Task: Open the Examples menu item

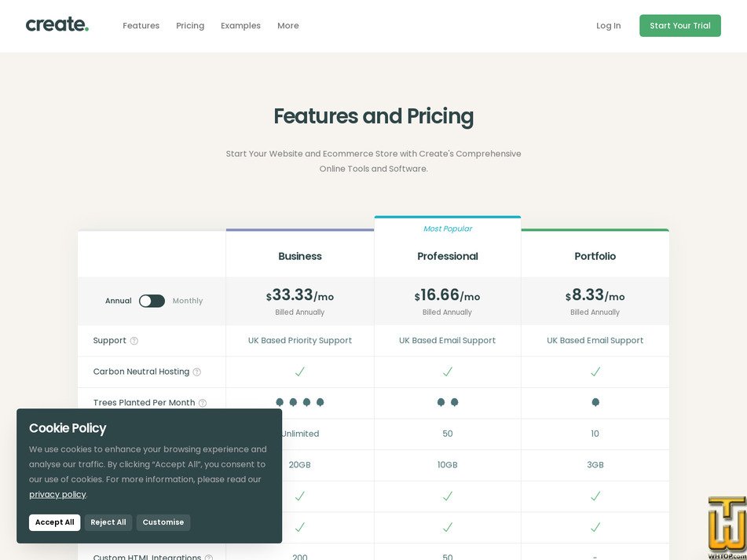Action: click(240, 26)
